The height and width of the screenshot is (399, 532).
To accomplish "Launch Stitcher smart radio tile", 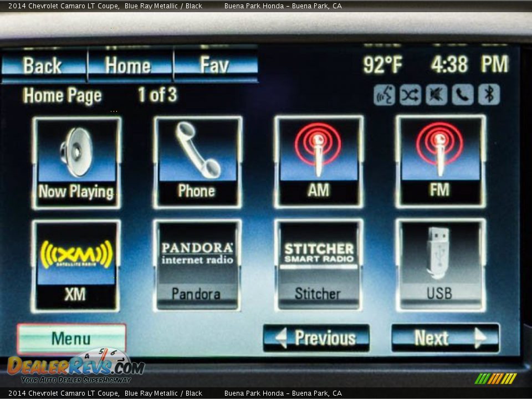I will click(318, 265).
